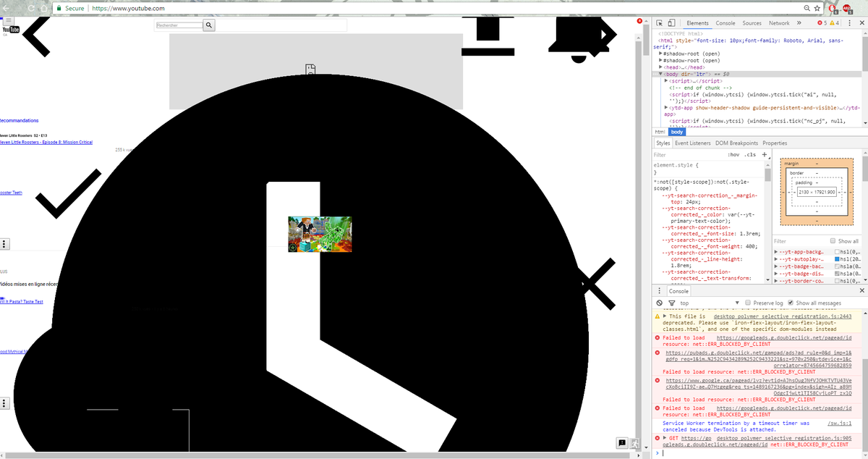This screenshot has height=459, width=868.
Task: Click the feedback icon at page bottom
Action: pyautogui.click(x=621, y=442)
